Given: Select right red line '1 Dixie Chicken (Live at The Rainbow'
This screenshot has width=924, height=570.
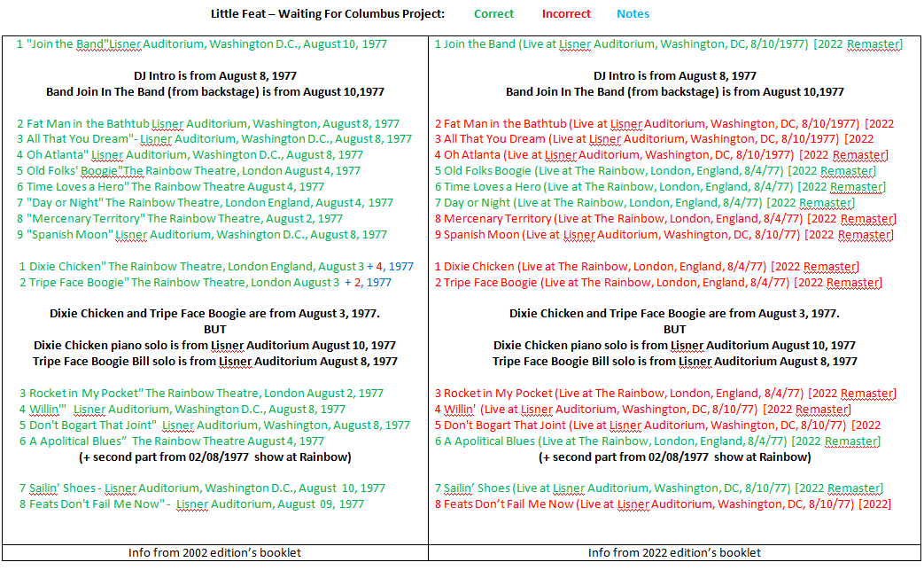Looking at the screenshot, I should [647, 267].
